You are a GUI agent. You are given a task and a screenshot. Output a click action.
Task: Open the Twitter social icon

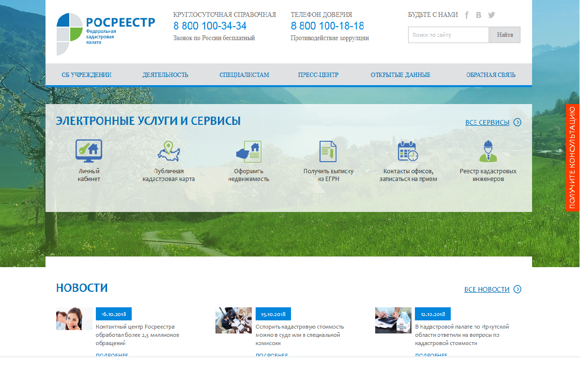pyautogui.click(x=491, y=15)
